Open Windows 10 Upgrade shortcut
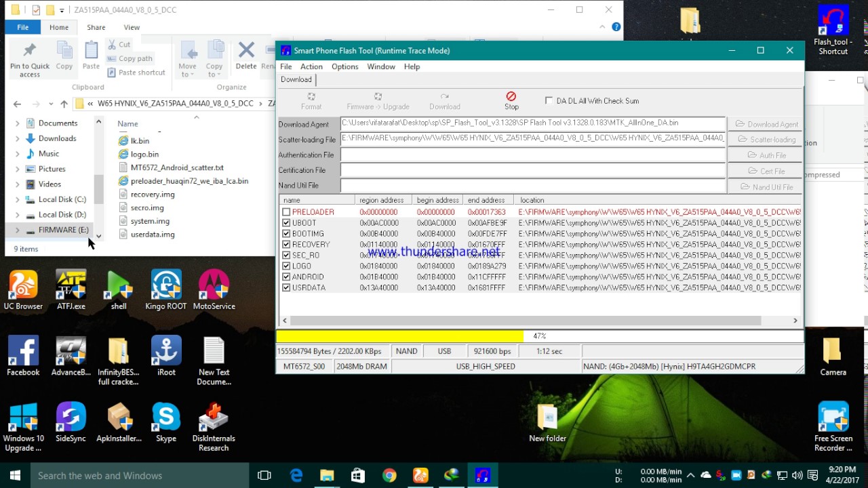The height and width of the screenshot is (488, 868). (23, 427)
